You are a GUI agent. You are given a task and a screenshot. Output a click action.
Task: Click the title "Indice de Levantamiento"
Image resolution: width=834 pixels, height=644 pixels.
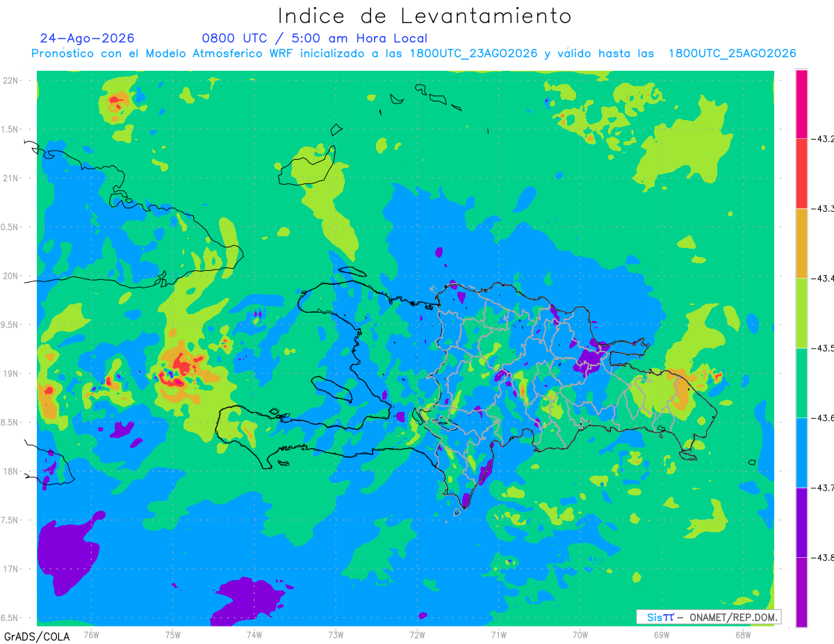[425, 15]
